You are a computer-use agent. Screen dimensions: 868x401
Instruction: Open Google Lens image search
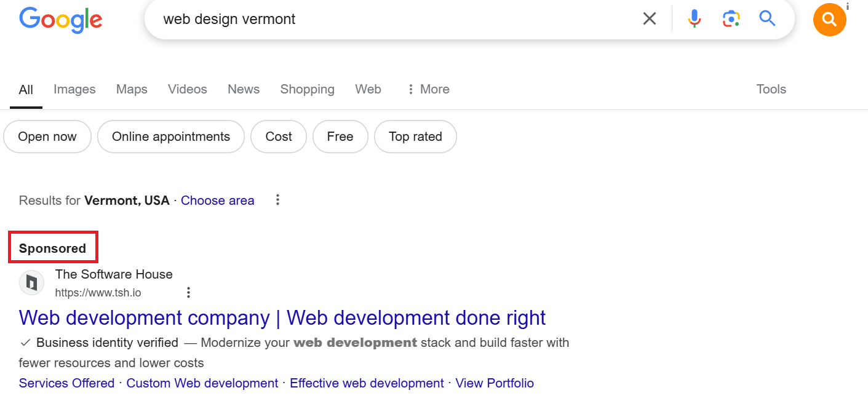731,19
